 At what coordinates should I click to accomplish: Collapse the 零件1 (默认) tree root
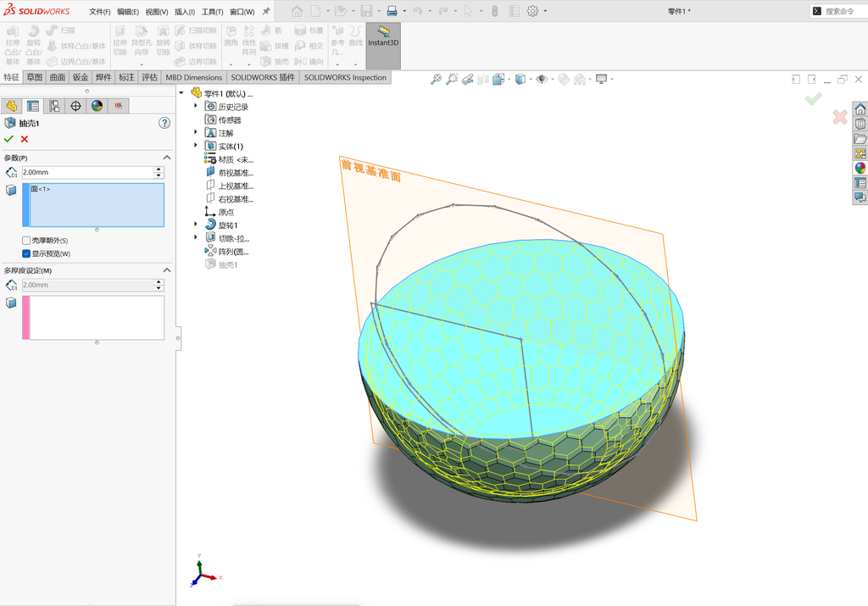(x=181, y=93)
